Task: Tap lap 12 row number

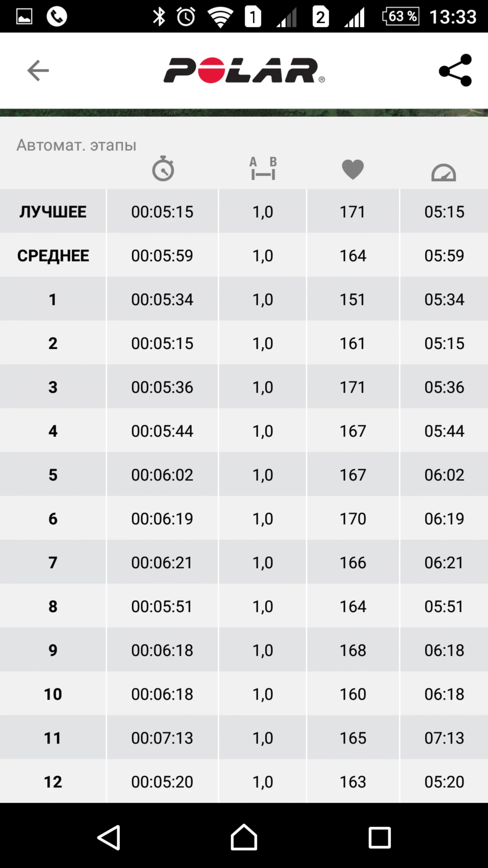Action: (x=53, y=781)
